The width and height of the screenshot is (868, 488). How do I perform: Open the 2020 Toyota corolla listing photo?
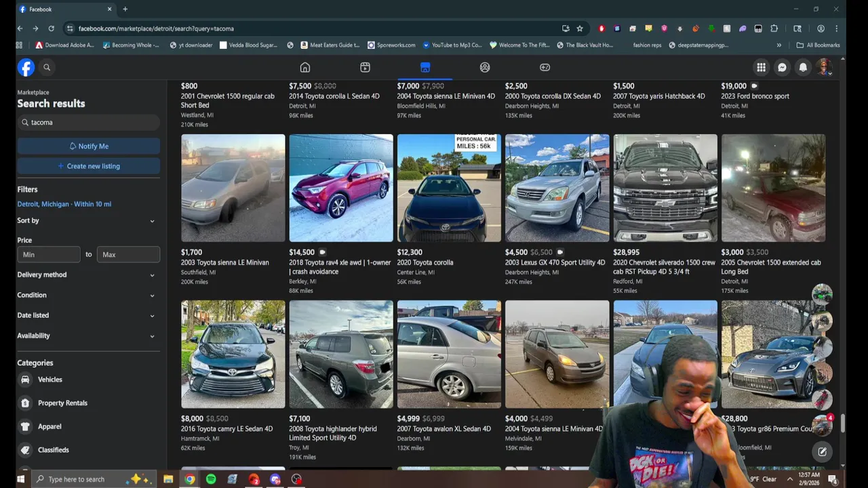(x=449, y=188)
